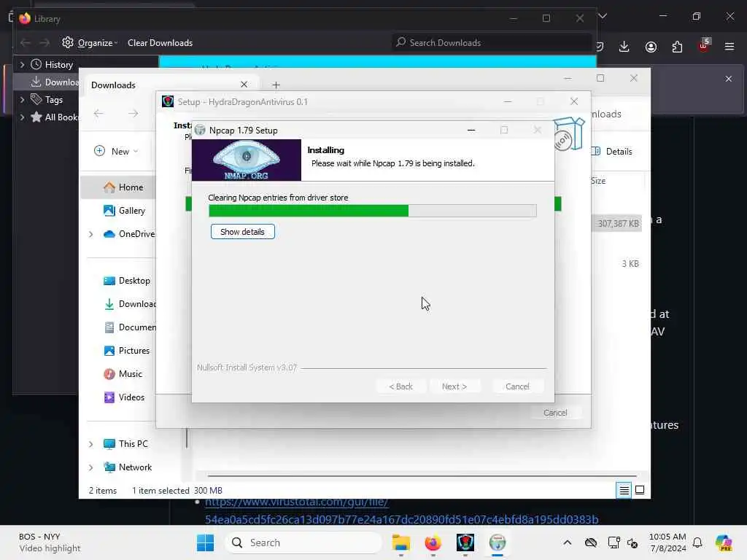Open the taskbar clock and date
This screenshot has width=747, height=560.
click(667, 542)
